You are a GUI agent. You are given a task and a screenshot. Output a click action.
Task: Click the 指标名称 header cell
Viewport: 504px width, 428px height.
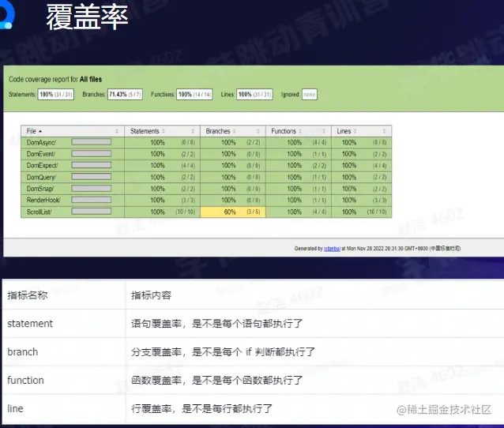[x=63, y=295]
